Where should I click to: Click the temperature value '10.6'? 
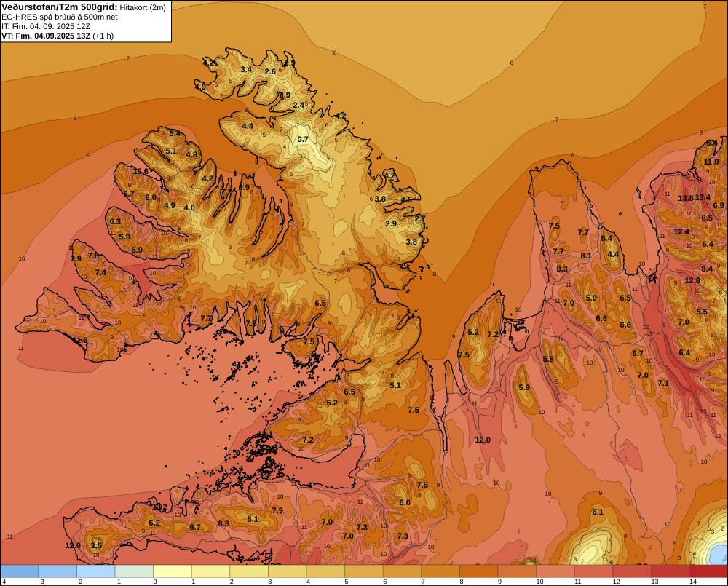(141, 171)
